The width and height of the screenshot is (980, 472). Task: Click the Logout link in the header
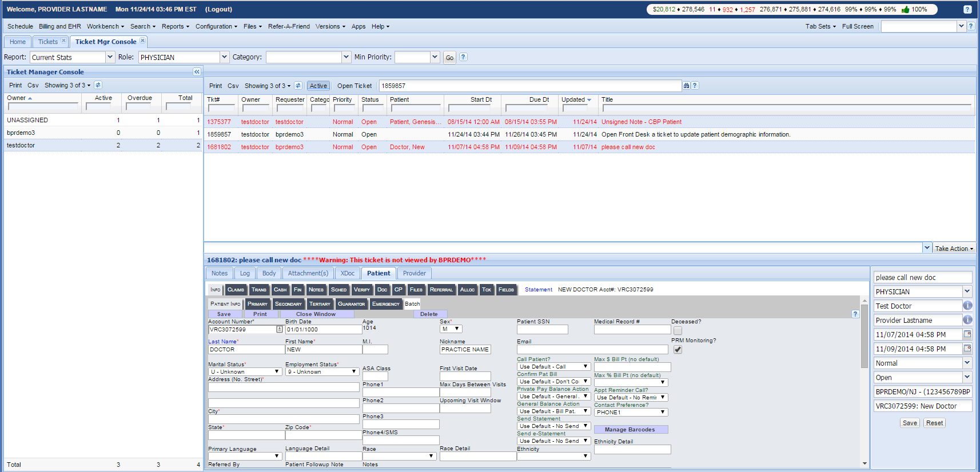(x=219, y=9)
